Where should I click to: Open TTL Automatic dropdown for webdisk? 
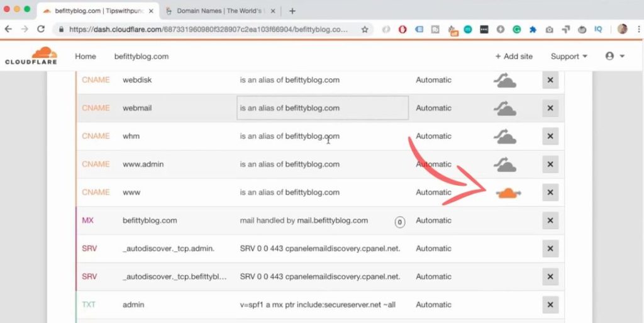[433, 80]
